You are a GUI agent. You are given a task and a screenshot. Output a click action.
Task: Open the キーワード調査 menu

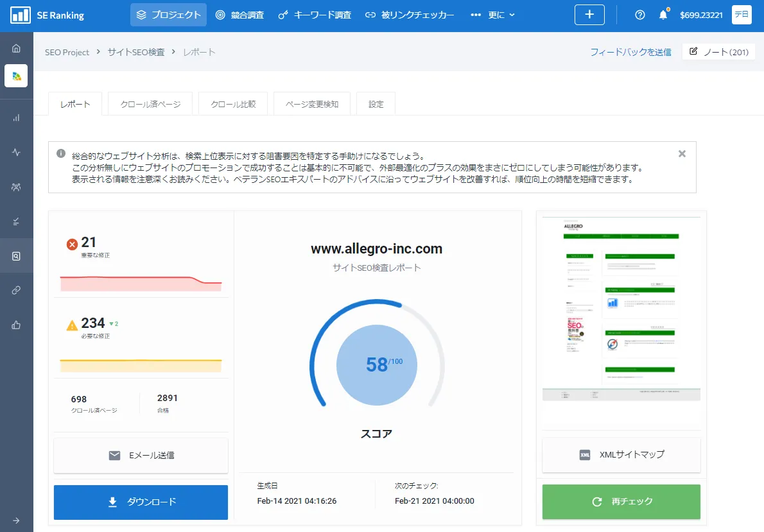315,15
